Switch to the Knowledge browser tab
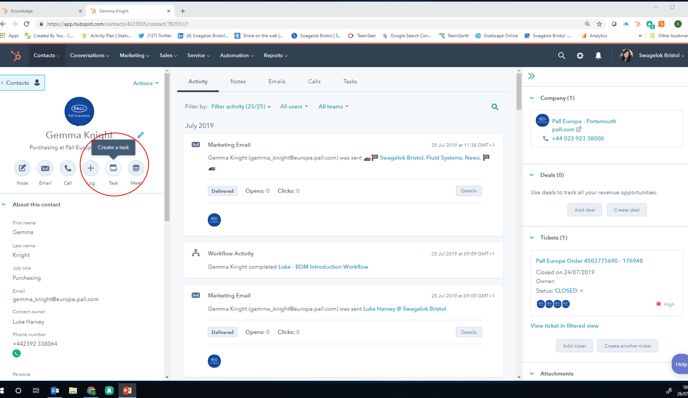688x398 pixels. (x=42, y=11)
